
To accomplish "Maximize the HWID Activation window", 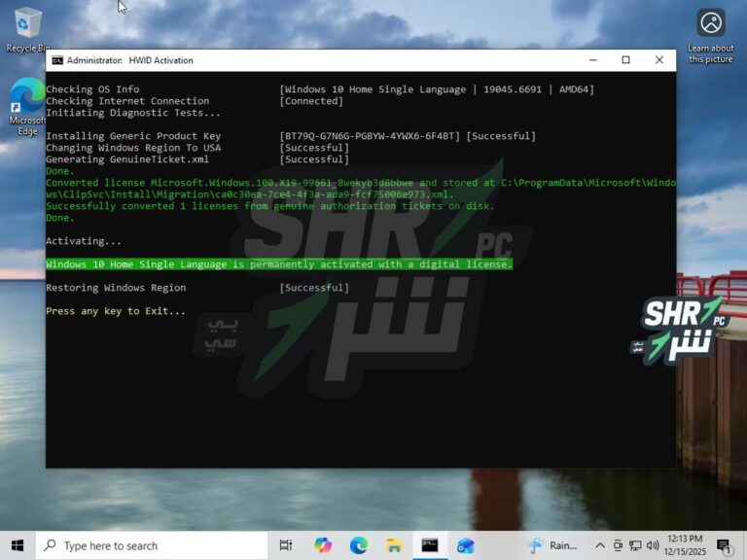I will point(625,60).
